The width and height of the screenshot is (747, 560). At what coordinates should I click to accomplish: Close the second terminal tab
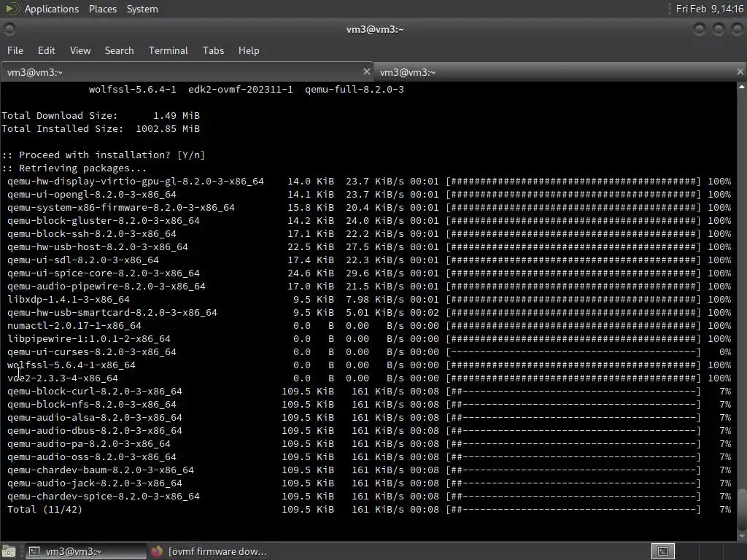740,71
